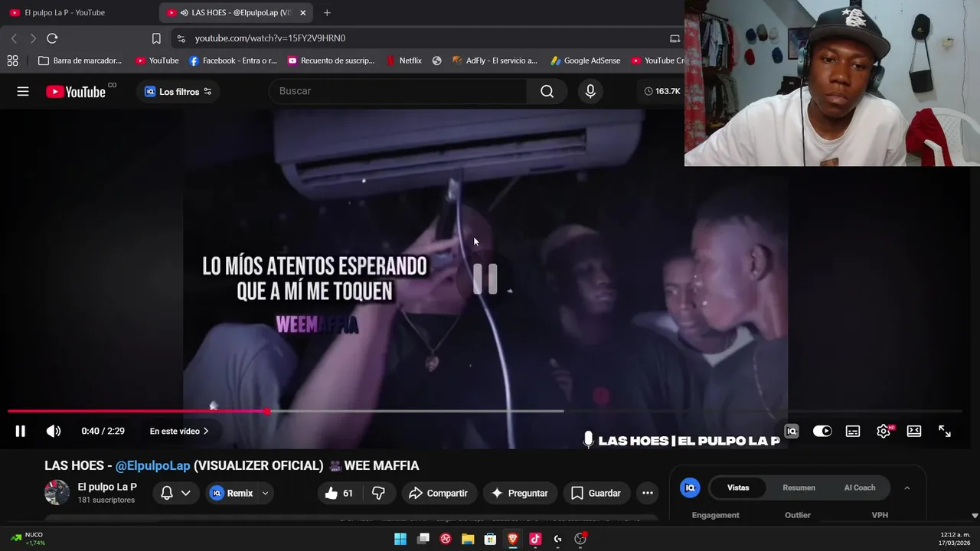Screen dimensions: 980x551
Task: Select the Vistas tab in vidIQ panel
Action: tap(738, 487)
